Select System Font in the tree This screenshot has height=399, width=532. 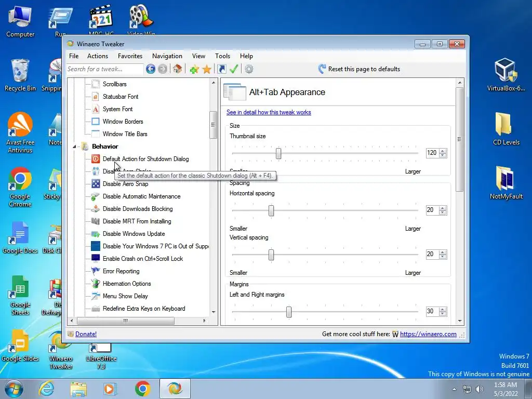tap(117, 109)
